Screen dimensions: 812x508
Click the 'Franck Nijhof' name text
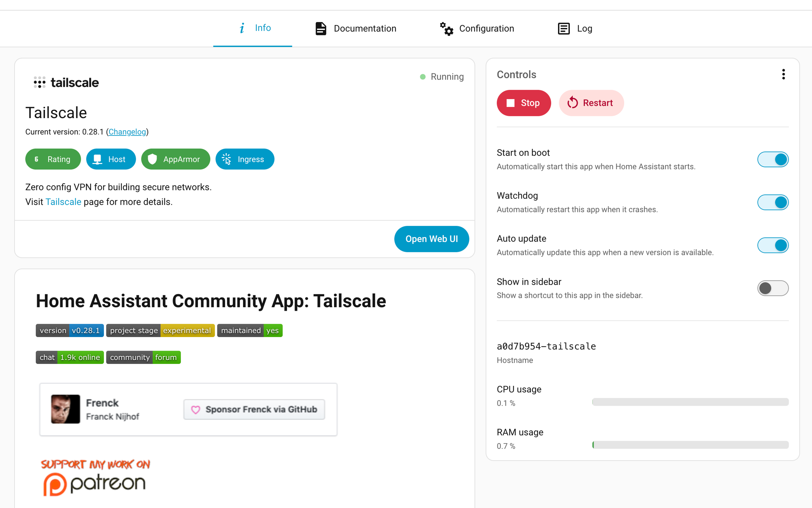click(112, 417)
